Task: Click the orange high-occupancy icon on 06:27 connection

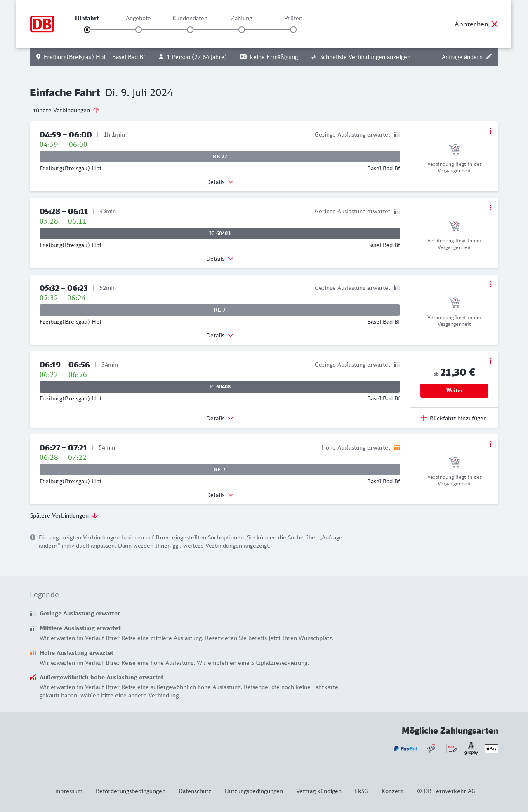Action: pos(397,447)
